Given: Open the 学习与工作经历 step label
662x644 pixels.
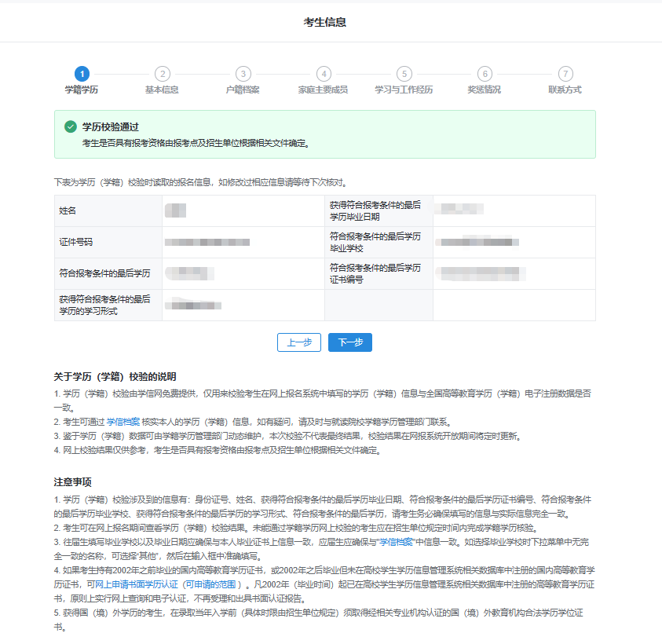Looking at the screenshot, I should pyautogui.click(x=404, y=90).
